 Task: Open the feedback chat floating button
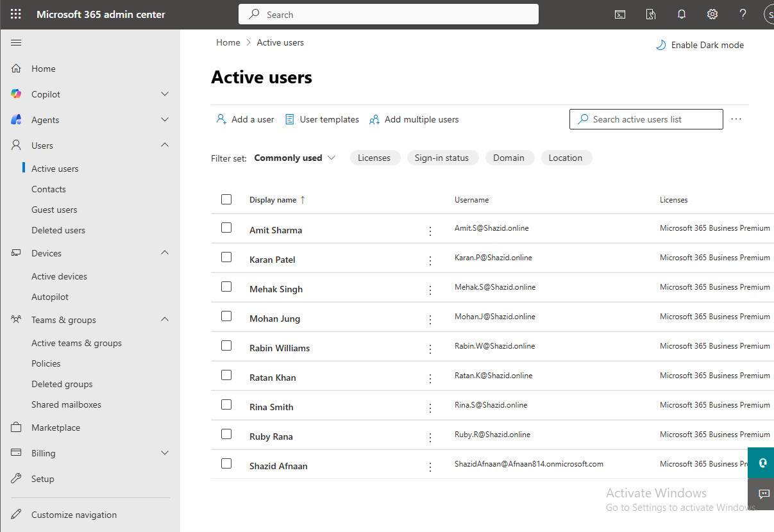[x=761, y=494]
